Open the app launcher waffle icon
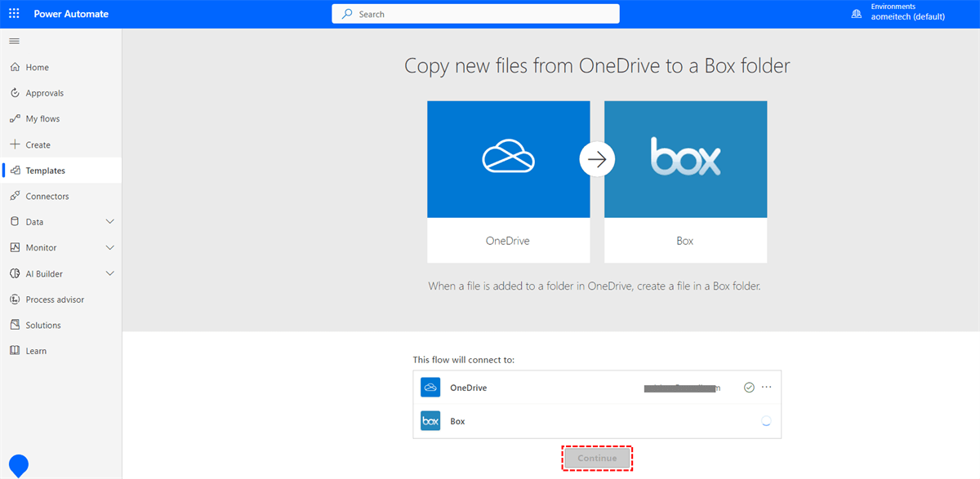980x479 pixels. click(14, 14)
